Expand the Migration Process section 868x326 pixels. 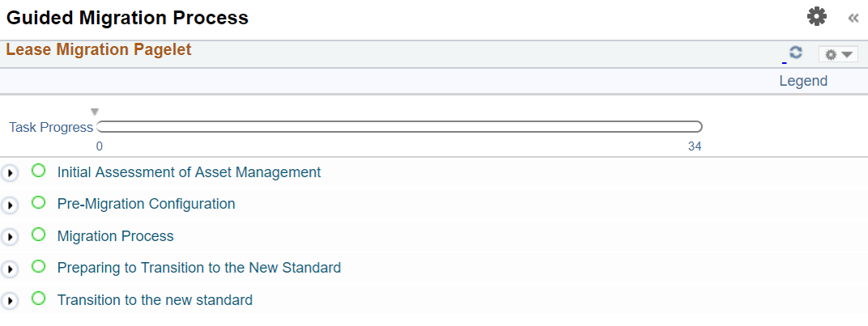[x=10, y=237]
